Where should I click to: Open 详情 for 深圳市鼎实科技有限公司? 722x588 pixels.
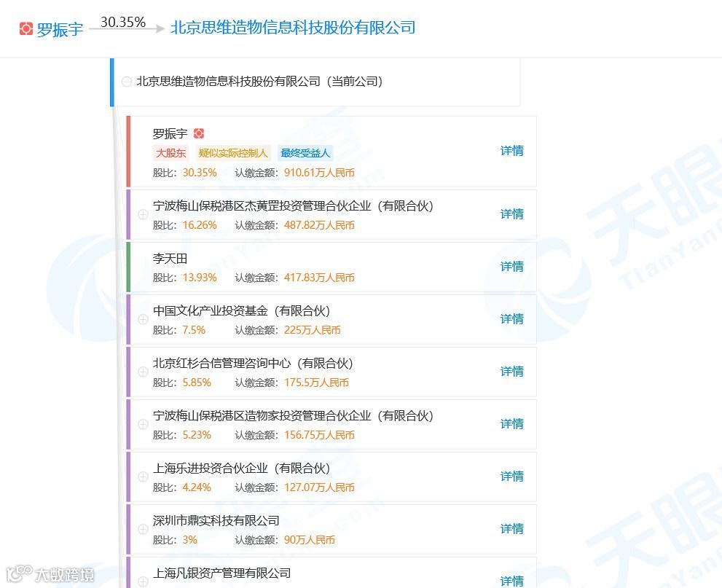coord(512,529)
